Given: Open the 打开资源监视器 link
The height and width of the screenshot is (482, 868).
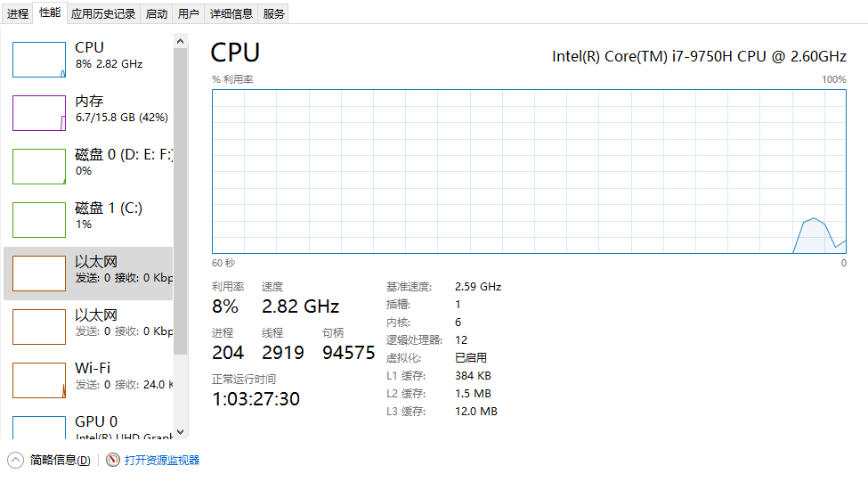Looking at the screenshot, I should 162,460.
